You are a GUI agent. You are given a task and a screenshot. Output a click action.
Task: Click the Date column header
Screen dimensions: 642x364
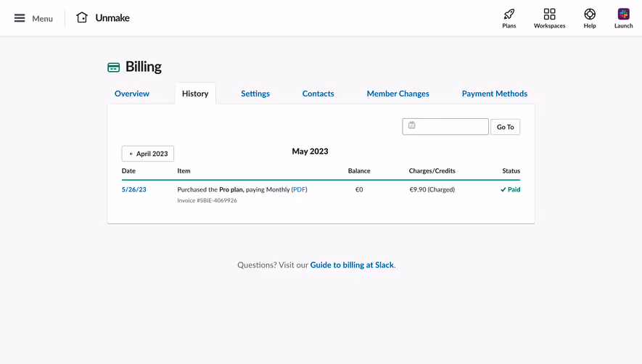coord(128,170)
